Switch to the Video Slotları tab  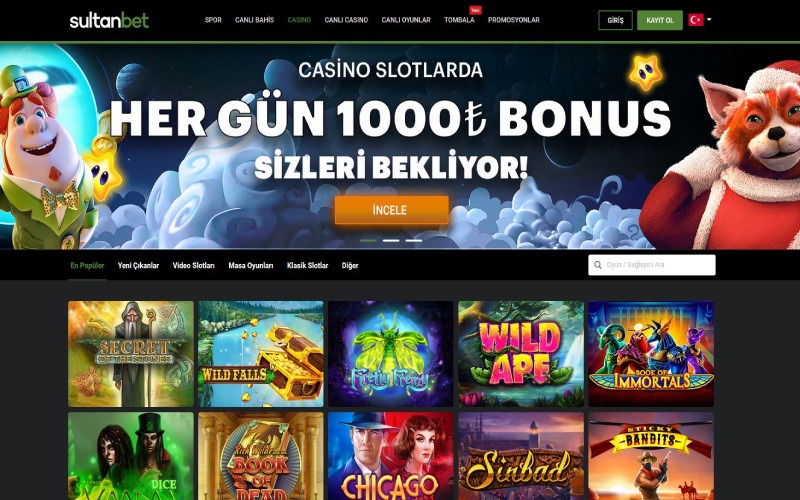tap(193, 265)
